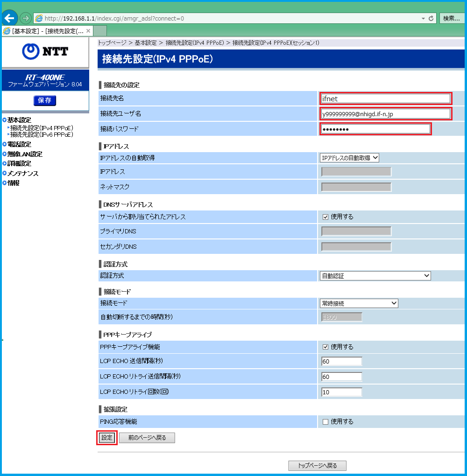Click the NTT logo
The image size is (467, 476).
tap(45, 52)
